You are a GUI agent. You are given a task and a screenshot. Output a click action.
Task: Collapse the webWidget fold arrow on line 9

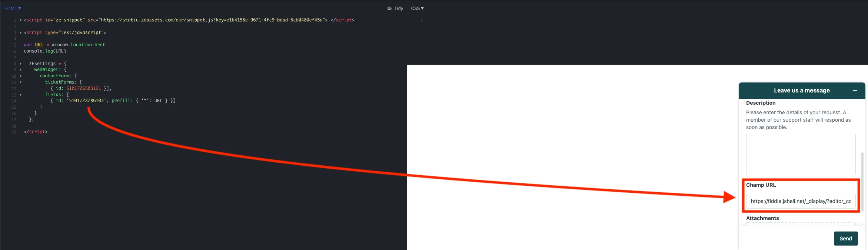coord(20,70)
